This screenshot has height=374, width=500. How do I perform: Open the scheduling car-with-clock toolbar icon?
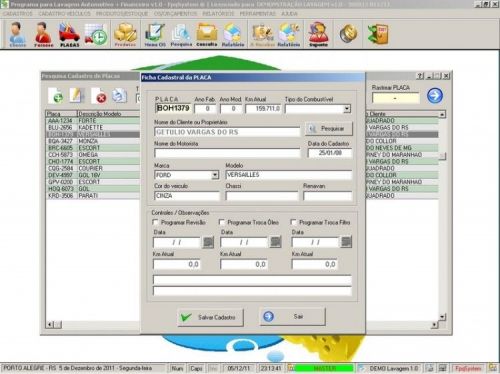[96, 34]
